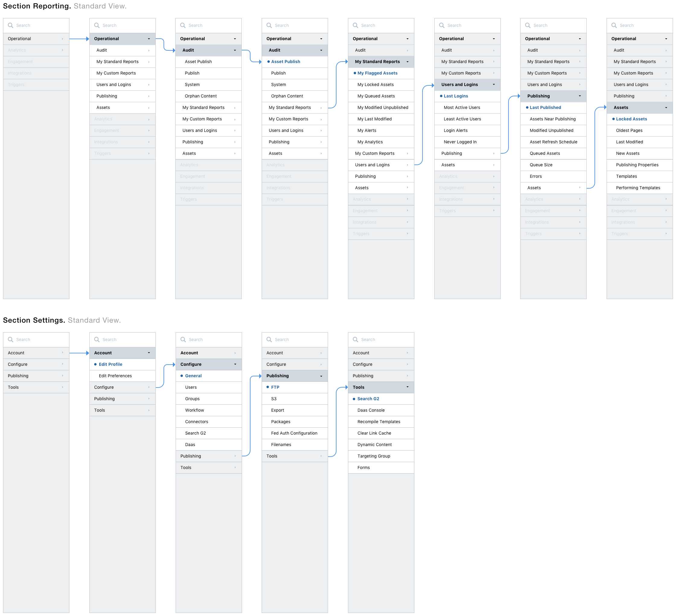The image size is (676, 616).
Task: Click search icon in panel listing Daas Console
Action: (355, 339)
